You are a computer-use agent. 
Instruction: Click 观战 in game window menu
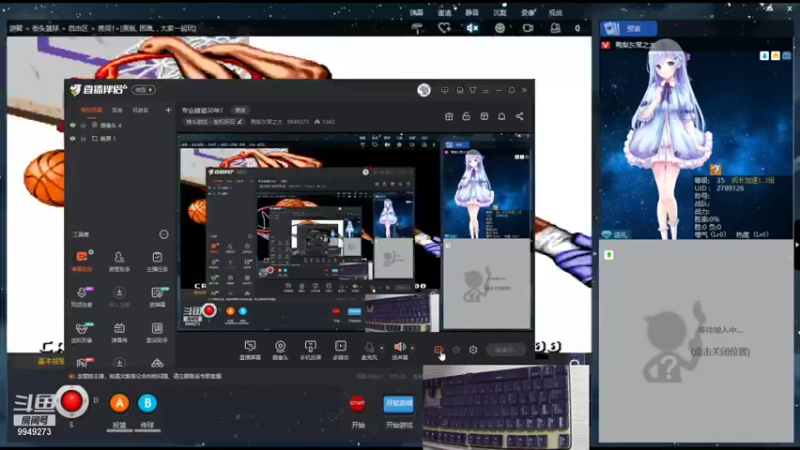555,12
